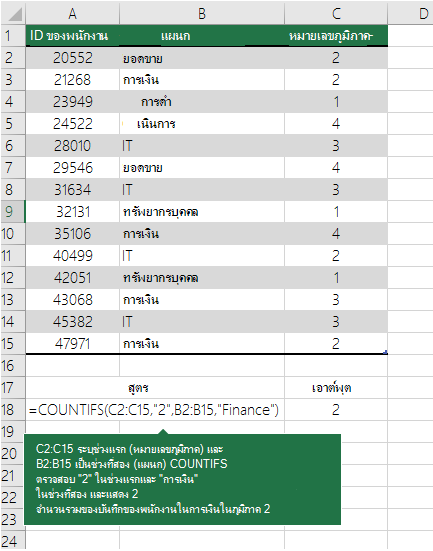Click 'การเงิน' cell in row 13
This screenshot has height=551, width=433.
coord(202,300)
